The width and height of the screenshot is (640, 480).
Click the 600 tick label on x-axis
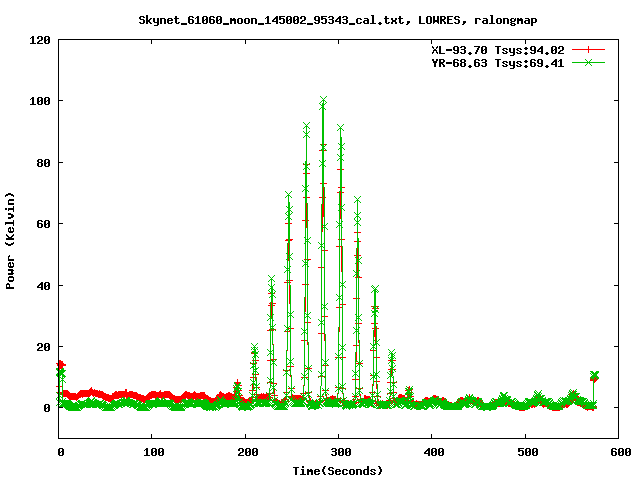click(x=617, y=453)
